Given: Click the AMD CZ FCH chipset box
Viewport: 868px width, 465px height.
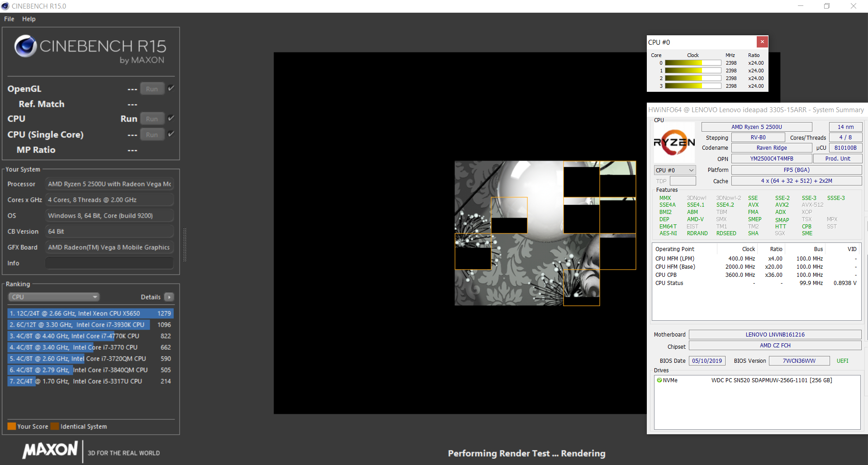Looking at the screenshot, I should tap(775, 346).
